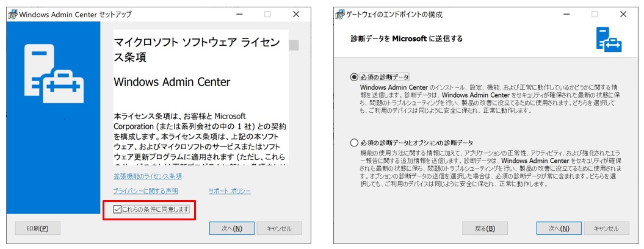Open the 拡張機能のライセンス条項 link

tap(147, 176)
